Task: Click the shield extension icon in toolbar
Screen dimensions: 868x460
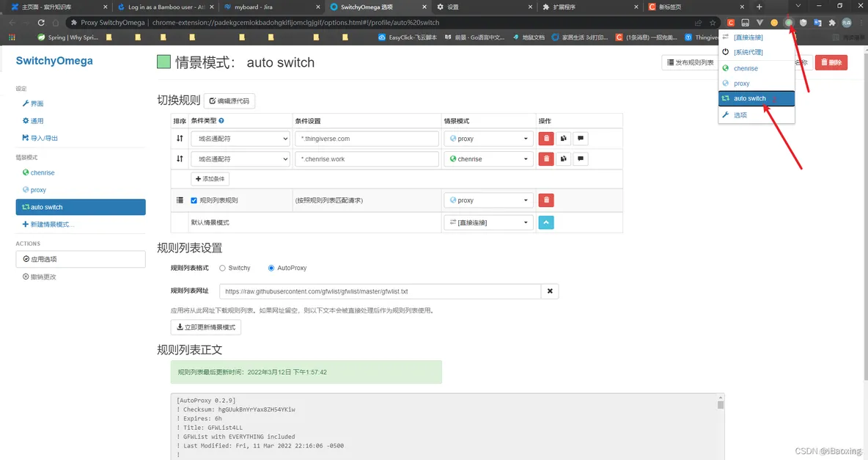Action: tap(803, 23)
